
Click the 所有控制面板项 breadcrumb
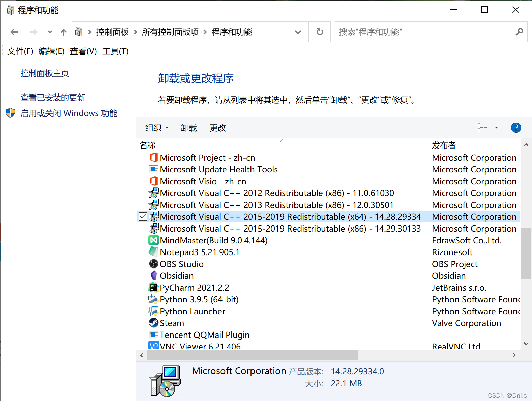(x=170, y=32)
